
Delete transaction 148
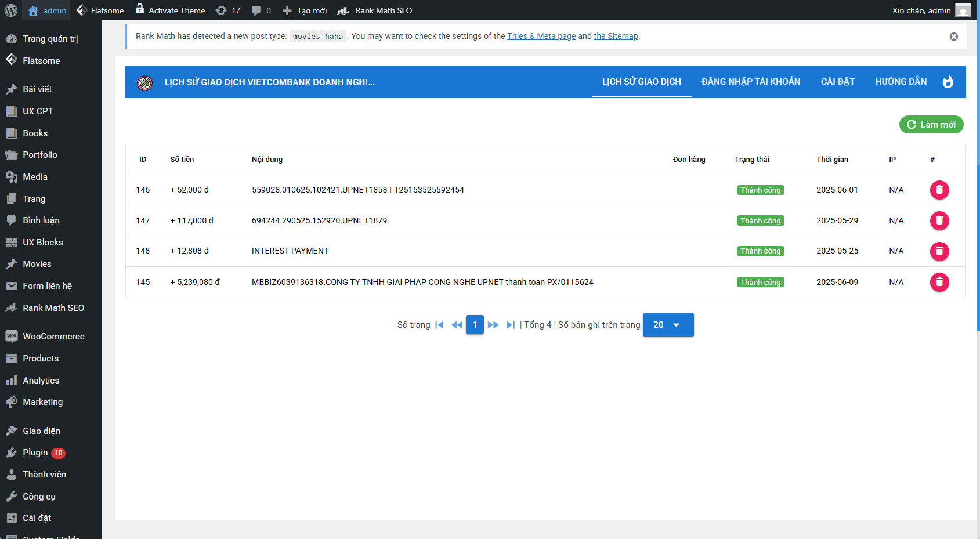939,251
